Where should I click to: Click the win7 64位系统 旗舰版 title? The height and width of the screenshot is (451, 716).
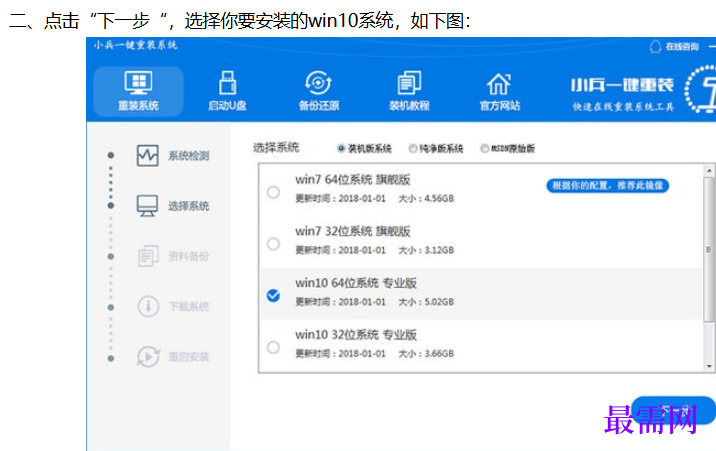353,180
